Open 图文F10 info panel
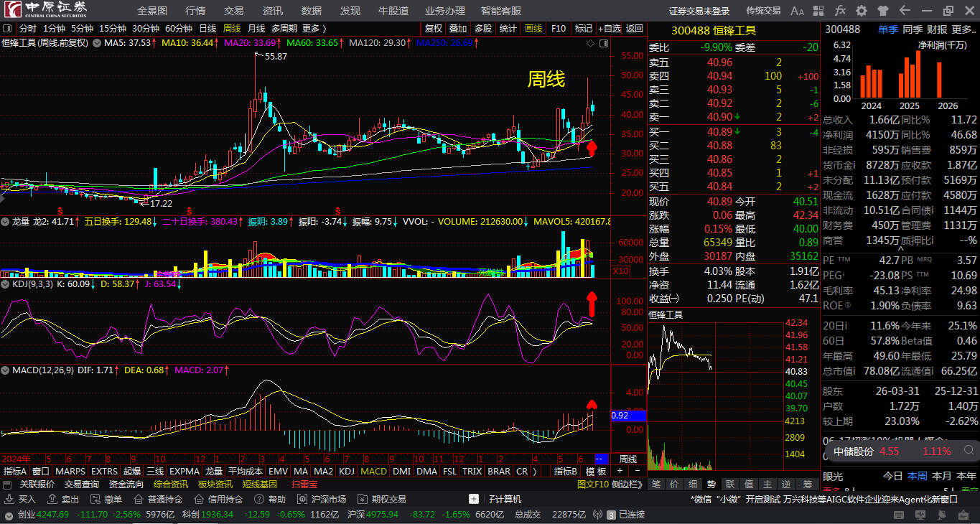 594,485
